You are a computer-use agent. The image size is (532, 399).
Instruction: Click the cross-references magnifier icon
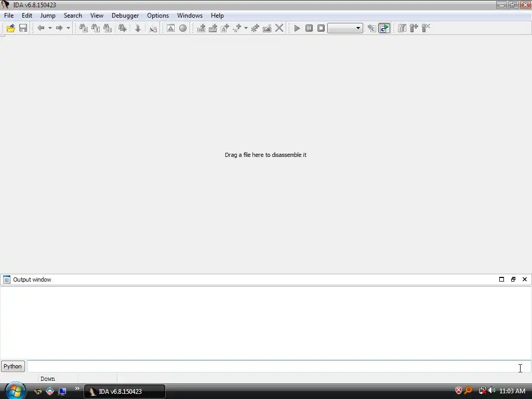coord(153,28)
